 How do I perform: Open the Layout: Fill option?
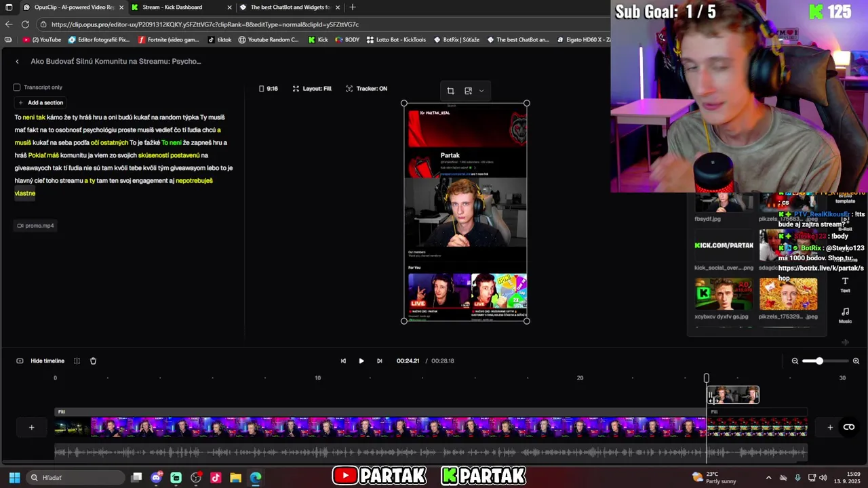pyautogui.click(x=312, y=89)
